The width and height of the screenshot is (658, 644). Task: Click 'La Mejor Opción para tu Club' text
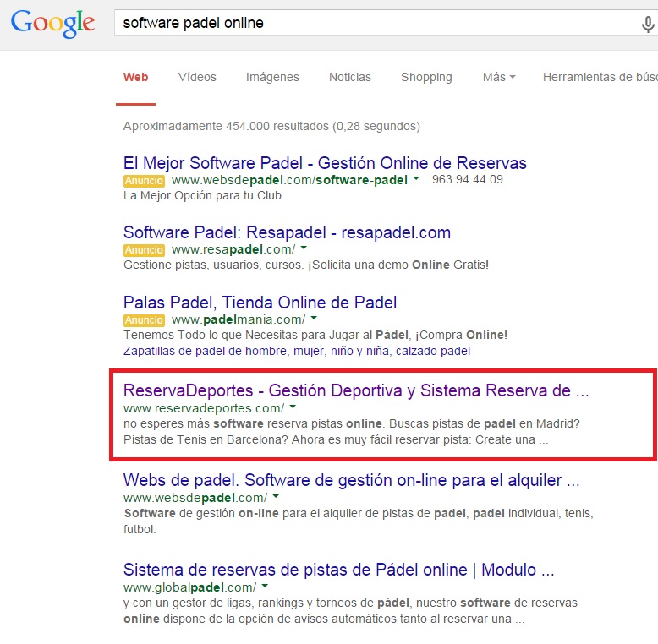(x=202, y=196)
